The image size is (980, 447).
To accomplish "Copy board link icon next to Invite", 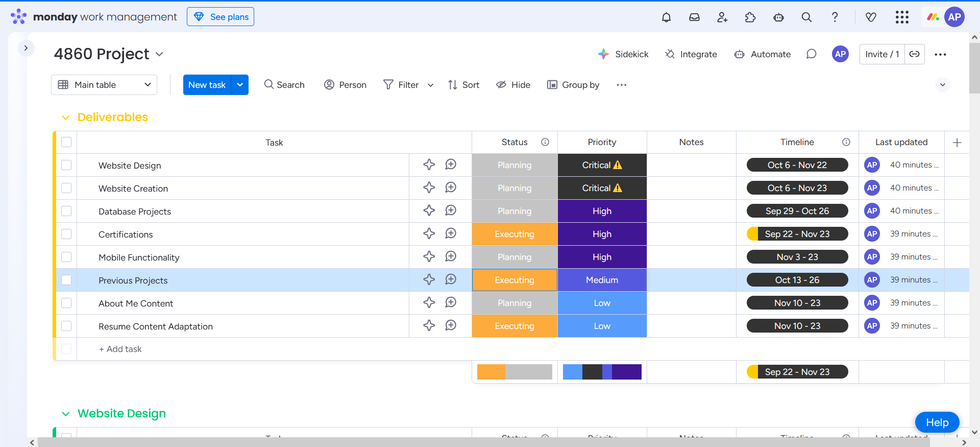I will pyautogui.click(x=914, y=54).
